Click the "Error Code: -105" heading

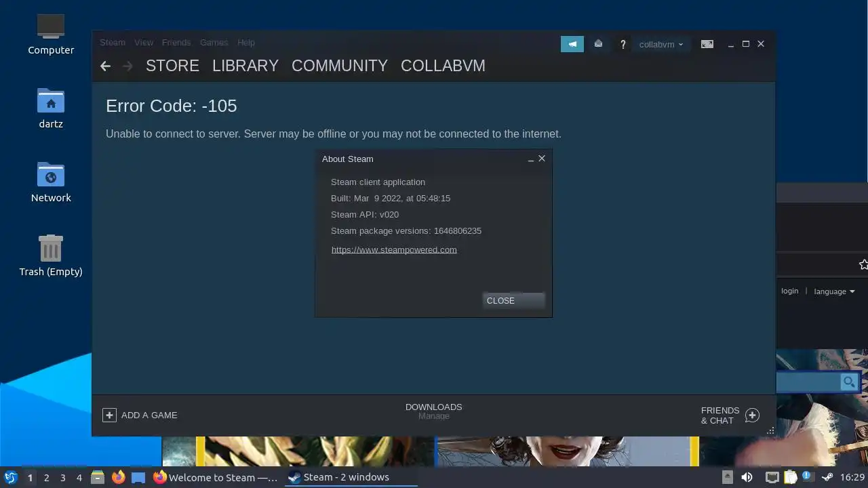[172, 106]
